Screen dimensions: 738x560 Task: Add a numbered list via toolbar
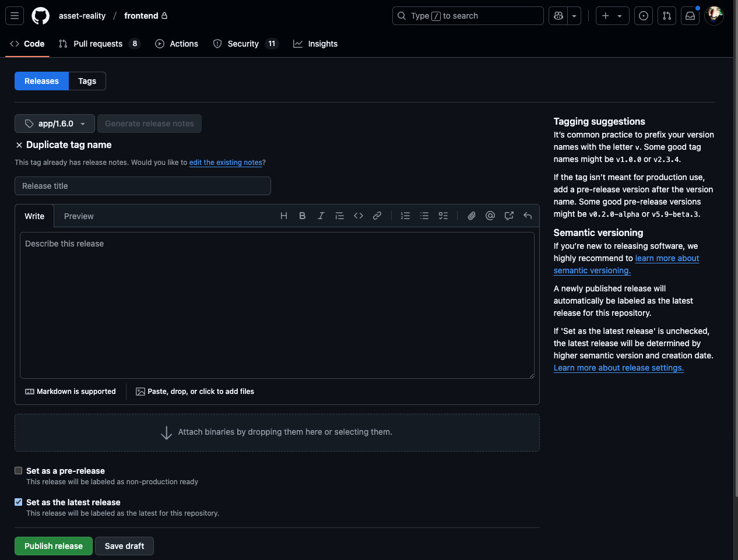pyautogui.click(x=405, y=216)
